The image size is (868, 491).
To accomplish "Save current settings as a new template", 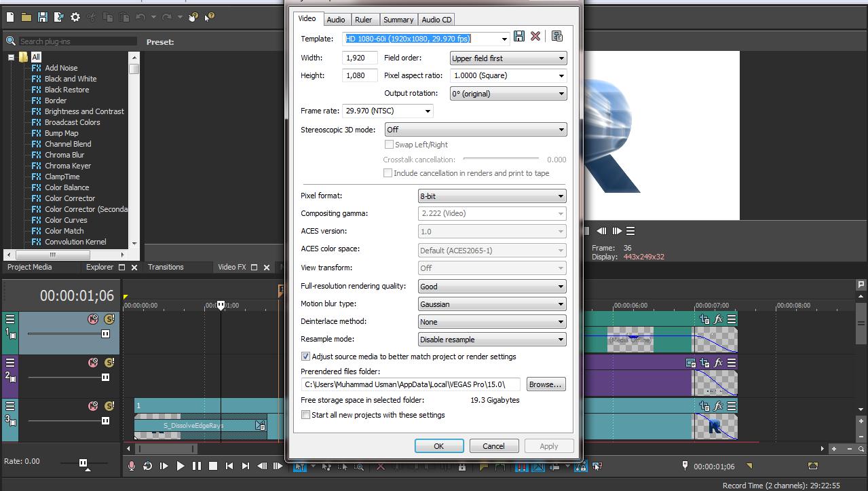I will click(519, 36).
